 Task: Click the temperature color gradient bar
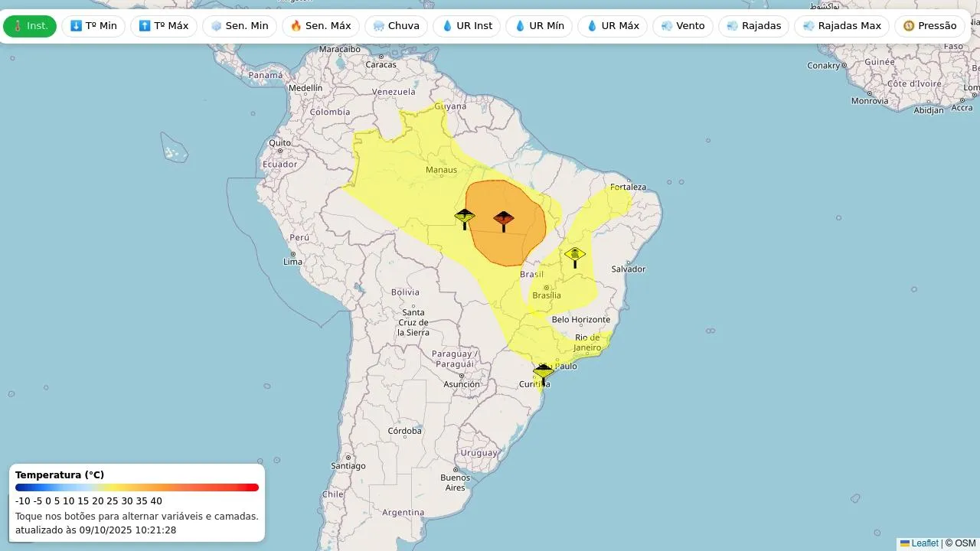pyautogui.click(x=137, y=487)
